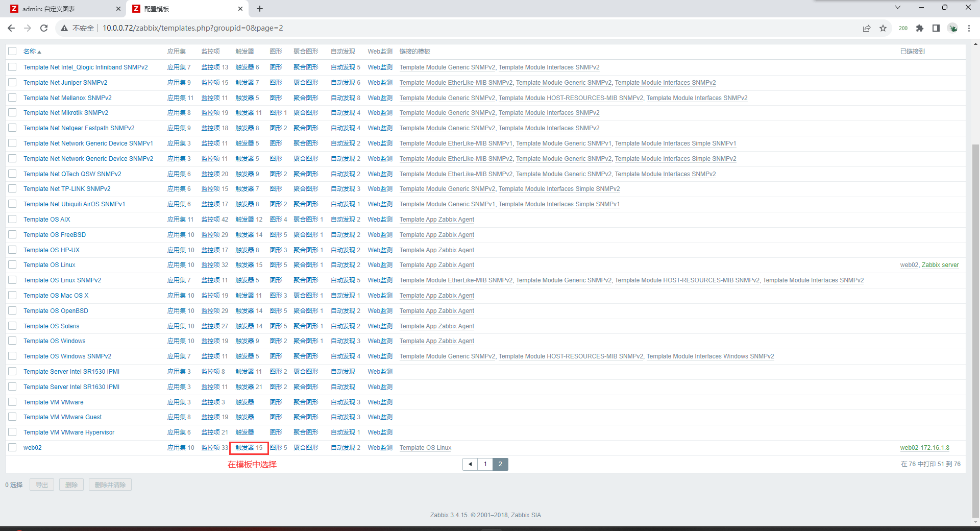Viewport: 980px width, 531px height.
Task: Open web02 linked host for OS Linux
Action: [x=909, y=265]
